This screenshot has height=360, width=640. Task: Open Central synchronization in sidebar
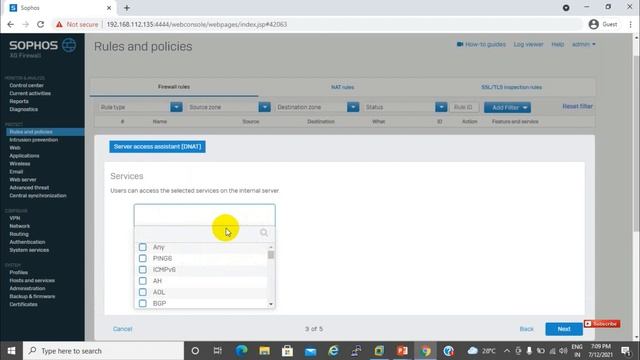tap(38, 196)
